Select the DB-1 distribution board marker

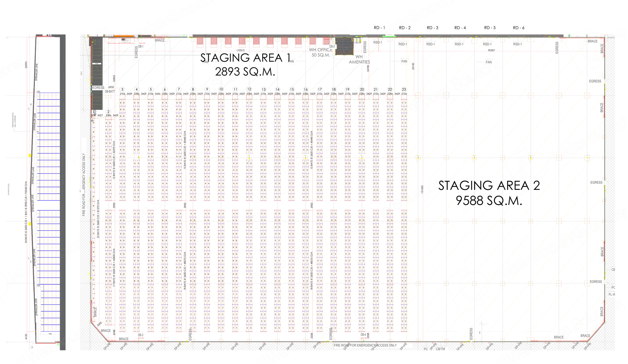point(141,46)
